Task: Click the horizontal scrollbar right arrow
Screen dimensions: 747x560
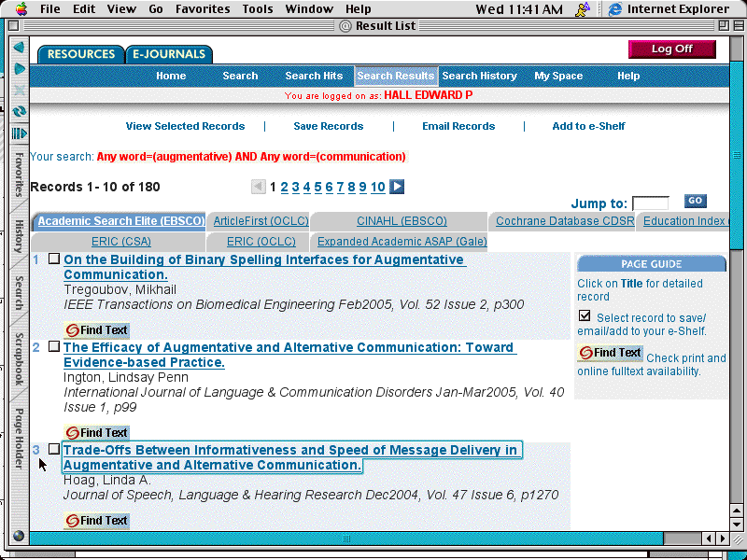Action: (722, 539)
